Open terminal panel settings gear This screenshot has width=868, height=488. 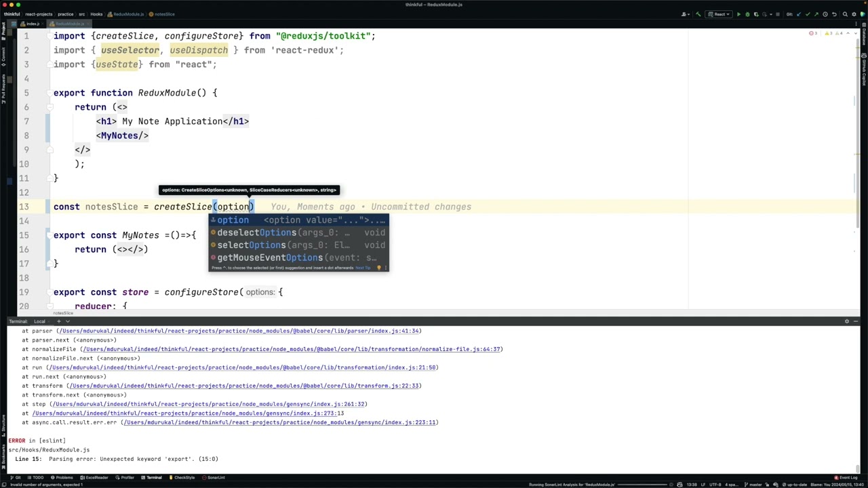[x=846, y=321]
